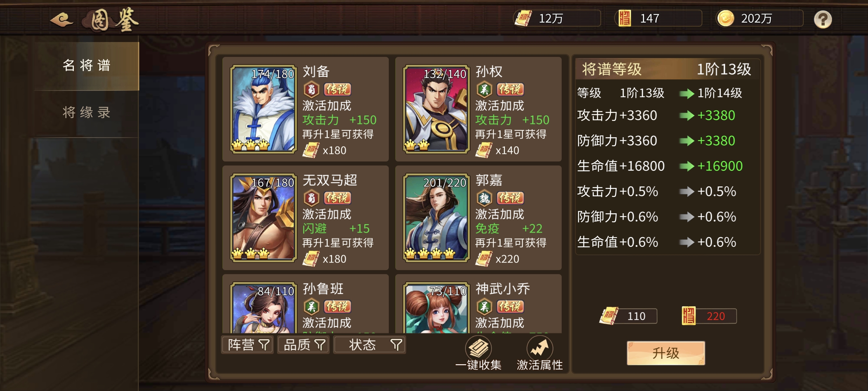Click the yellow book icon showing 12万
Screen dimensions: 868x391
pos(523,18)
